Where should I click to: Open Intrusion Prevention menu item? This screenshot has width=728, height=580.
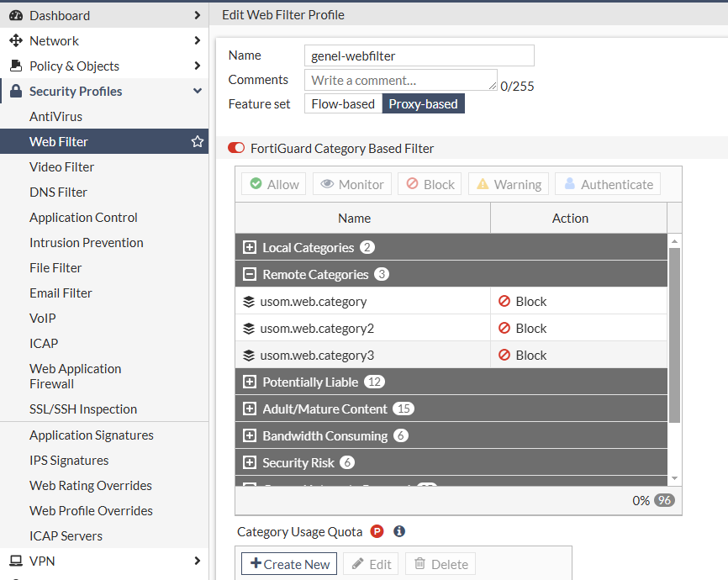point(87,242)
